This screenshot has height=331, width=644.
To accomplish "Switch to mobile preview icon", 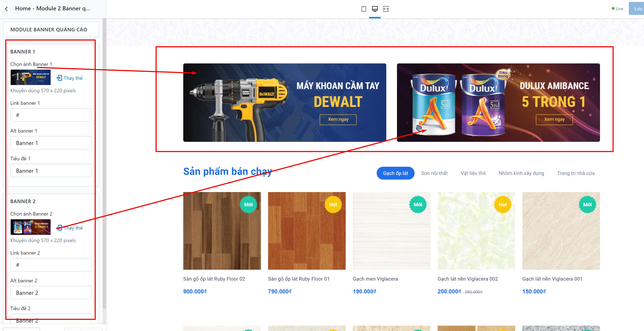I will 364,9.
